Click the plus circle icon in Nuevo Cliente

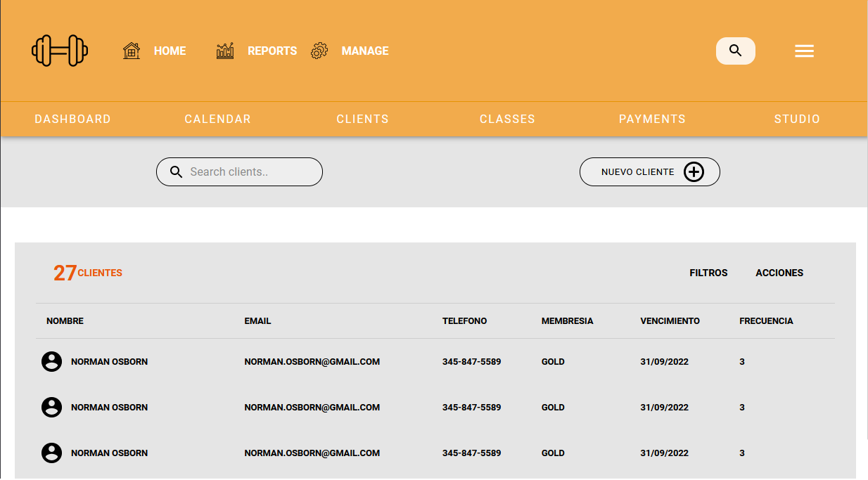(x=694, y=171)
